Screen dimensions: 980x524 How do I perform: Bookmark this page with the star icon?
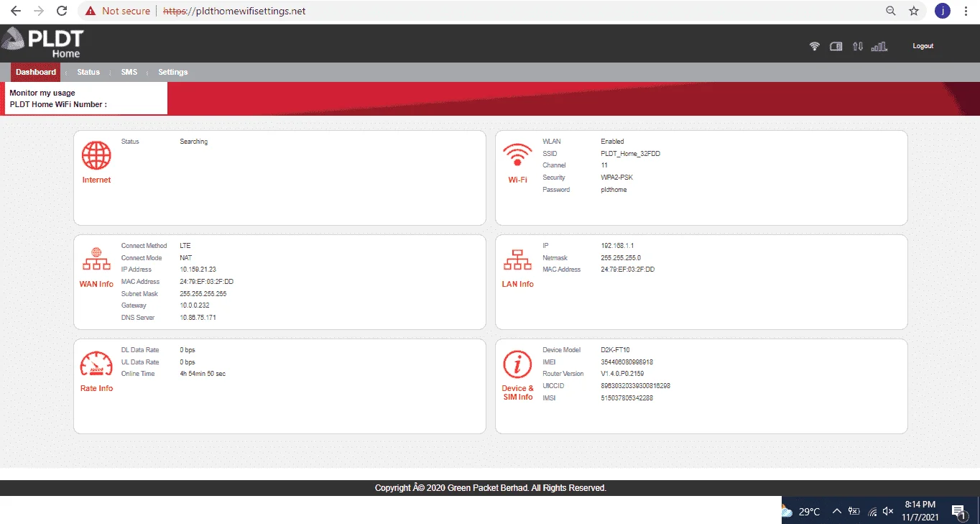point(914,11)
